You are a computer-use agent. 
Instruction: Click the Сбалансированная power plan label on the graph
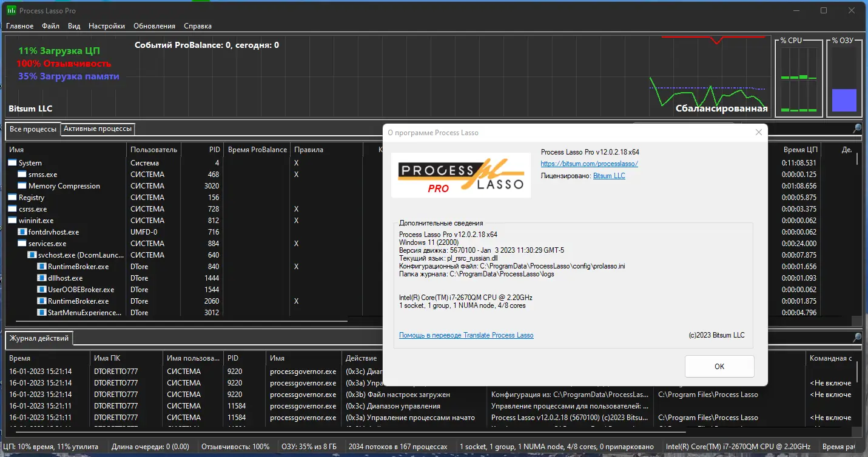point(722,108)
